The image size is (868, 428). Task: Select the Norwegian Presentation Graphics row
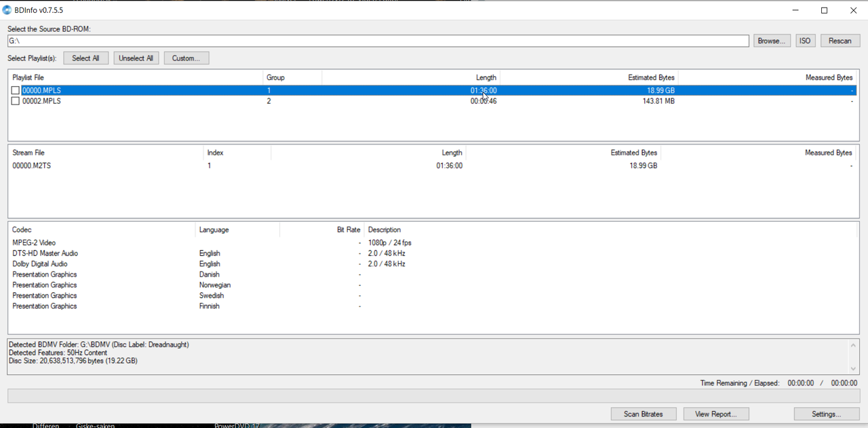[433, 285]
